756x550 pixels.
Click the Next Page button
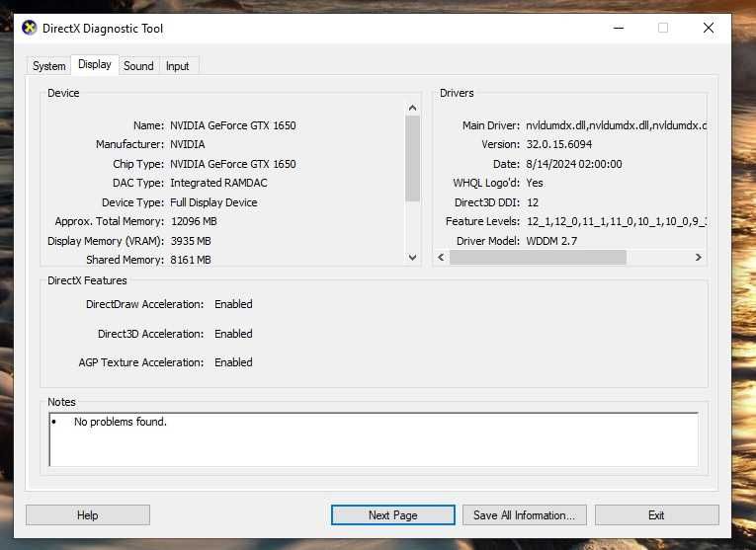point(393,514)
